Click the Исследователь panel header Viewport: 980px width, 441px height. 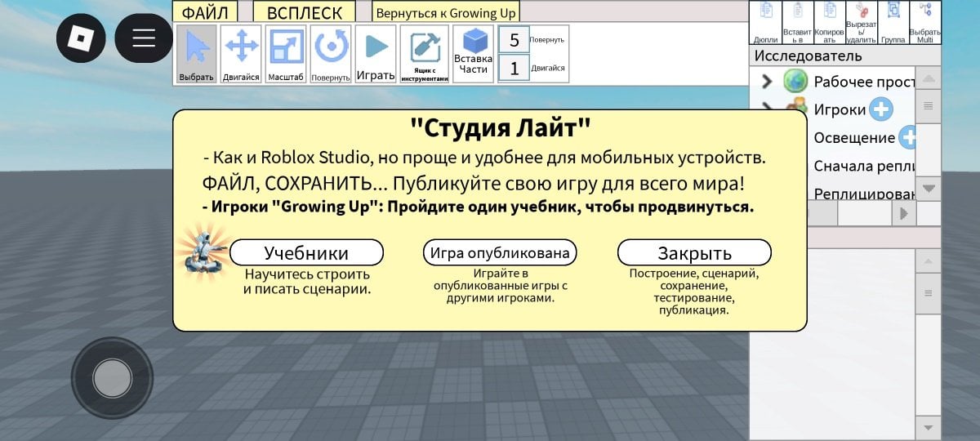[845, 56]
